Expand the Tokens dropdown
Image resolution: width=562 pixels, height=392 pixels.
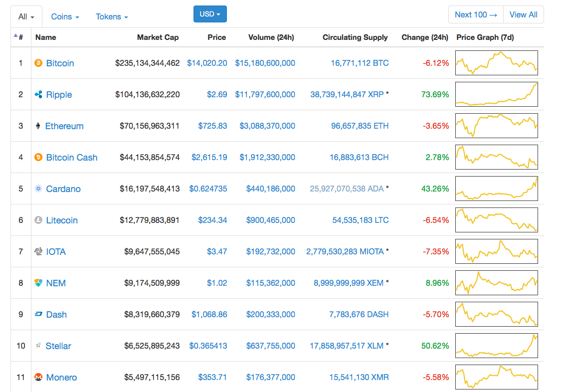pos(112,17)
